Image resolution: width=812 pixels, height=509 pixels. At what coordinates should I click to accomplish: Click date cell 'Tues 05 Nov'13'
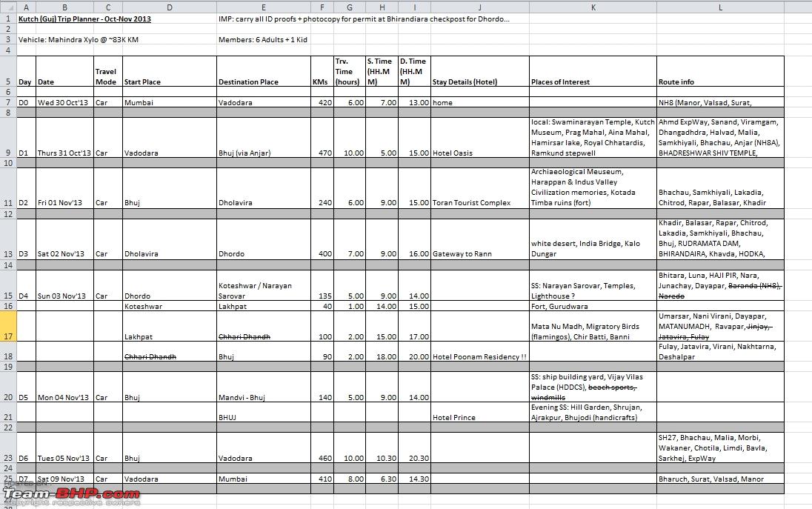coord(64,448)
